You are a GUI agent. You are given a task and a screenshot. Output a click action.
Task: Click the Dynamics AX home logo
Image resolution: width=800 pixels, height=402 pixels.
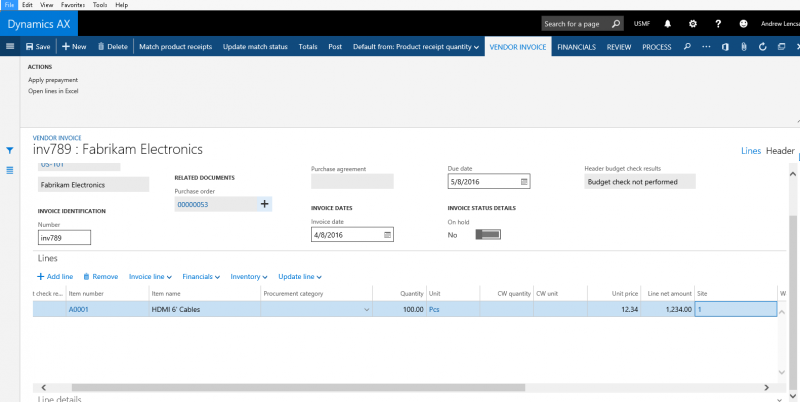(x=39, y=23)
